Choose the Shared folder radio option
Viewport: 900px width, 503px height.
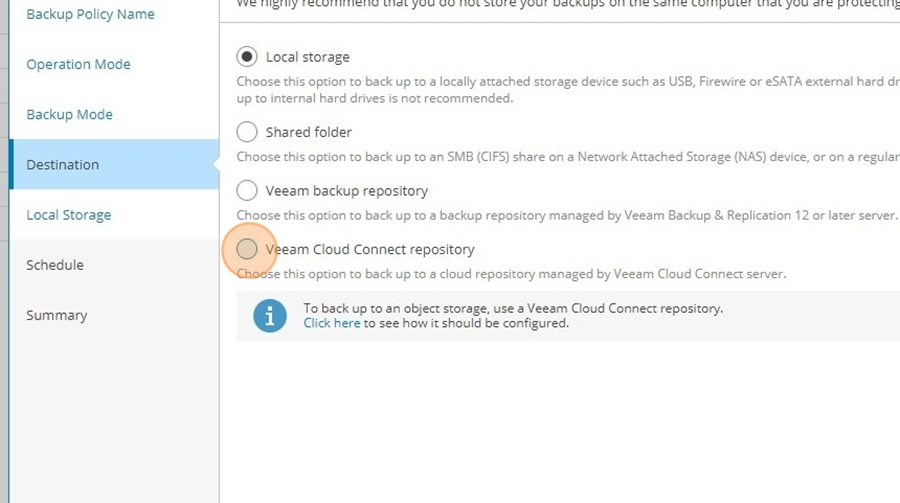point(247,132)
